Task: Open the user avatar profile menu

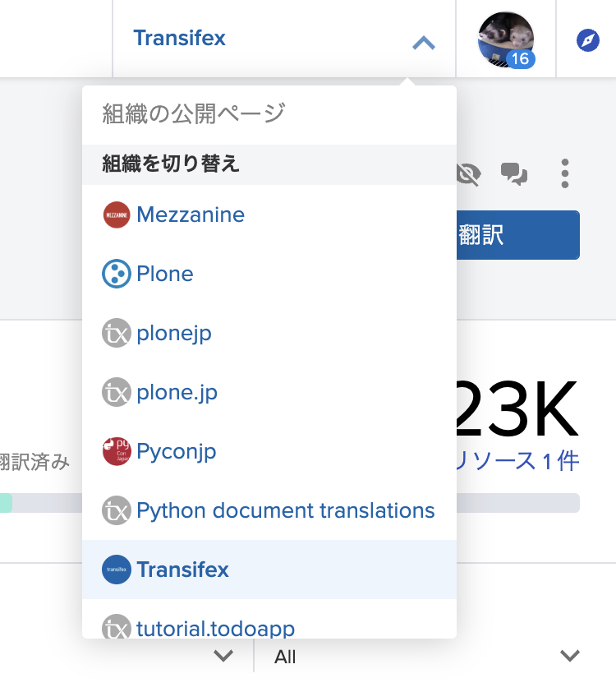Action: (x=506, y=39)
